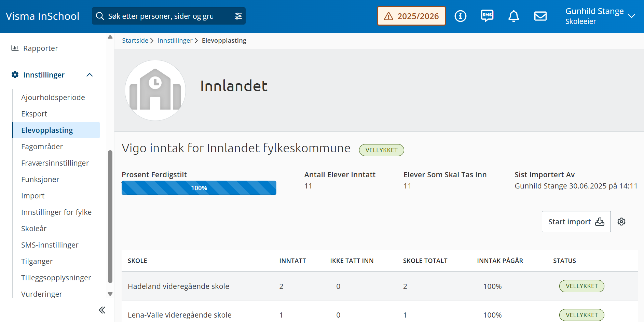Click the 100% progress bar
Screen dimensions: 644x322
tap(199, 188)
